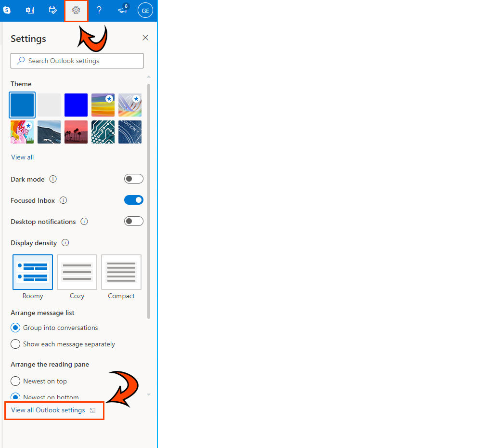Click the View all themes link
This screenshot has width=491, height=448.
23,157
